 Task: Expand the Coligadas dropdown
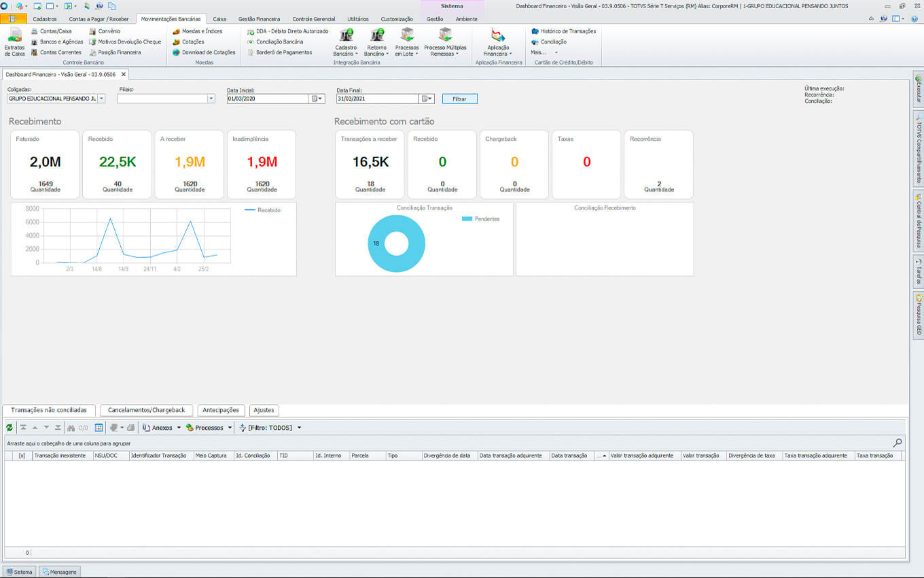pyautogui.click(x=102, y=99)
